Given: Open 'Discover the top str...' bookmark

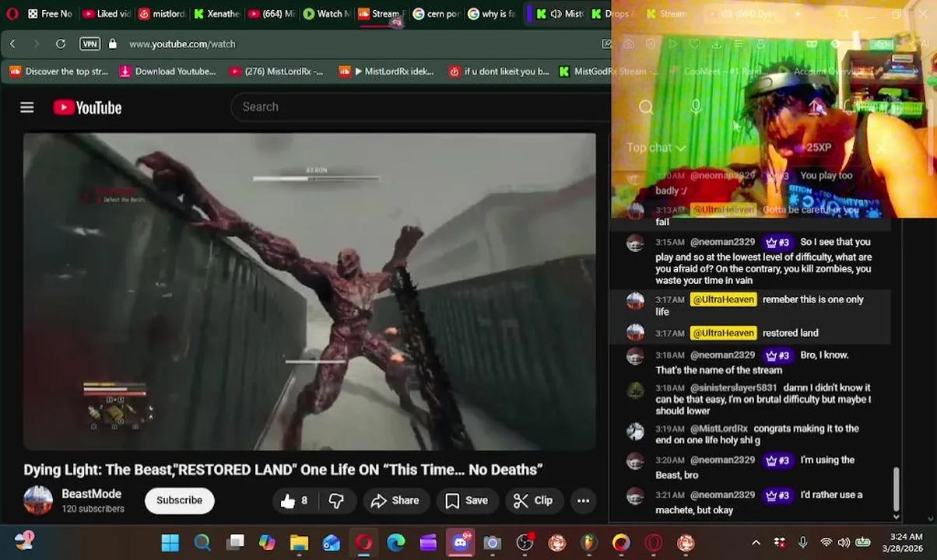Looking at the screenshot, I should (58, 71).
